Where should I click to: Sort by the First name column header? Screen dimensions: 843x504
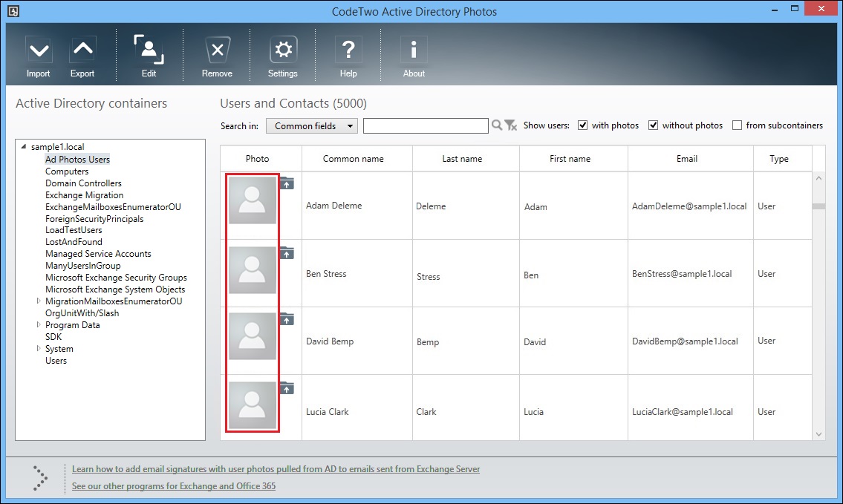tap(573, 159)
